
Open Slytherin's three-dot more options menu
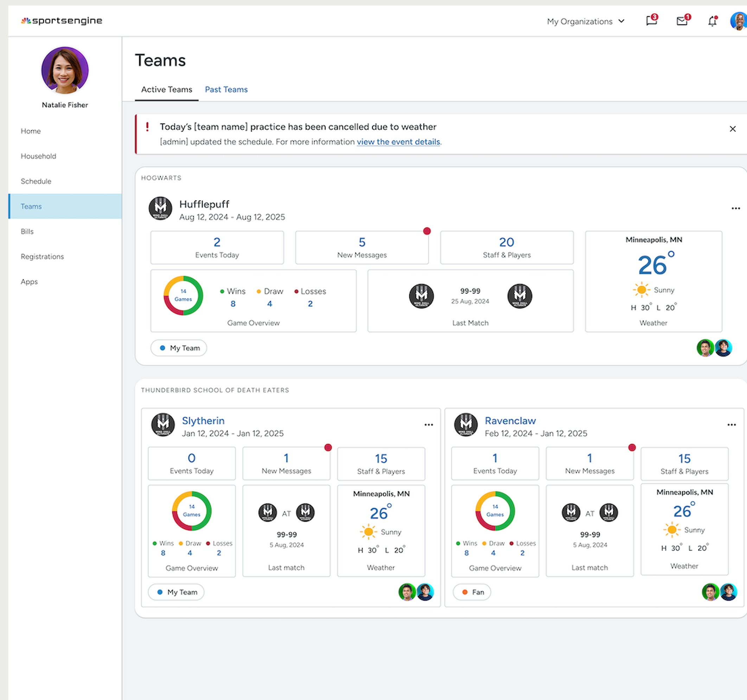pyautogui.click(x=428, y=425)
